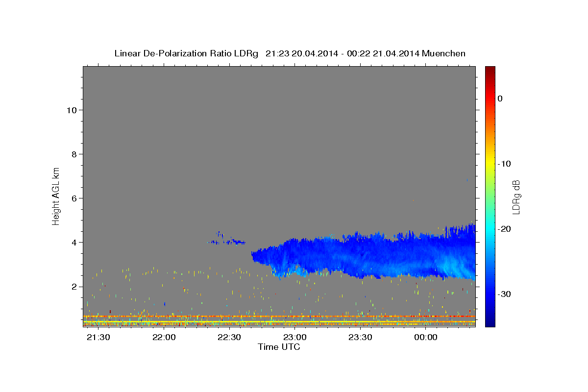Click the colorbar value -30

click(x=505, y=294)
